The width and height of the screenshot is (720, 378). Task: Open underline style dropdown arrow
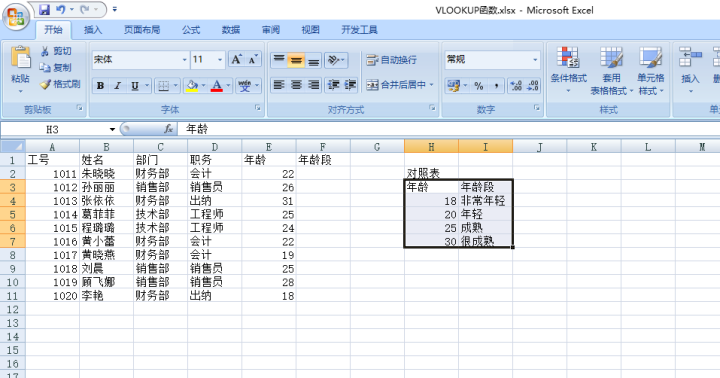pos(146,86)
